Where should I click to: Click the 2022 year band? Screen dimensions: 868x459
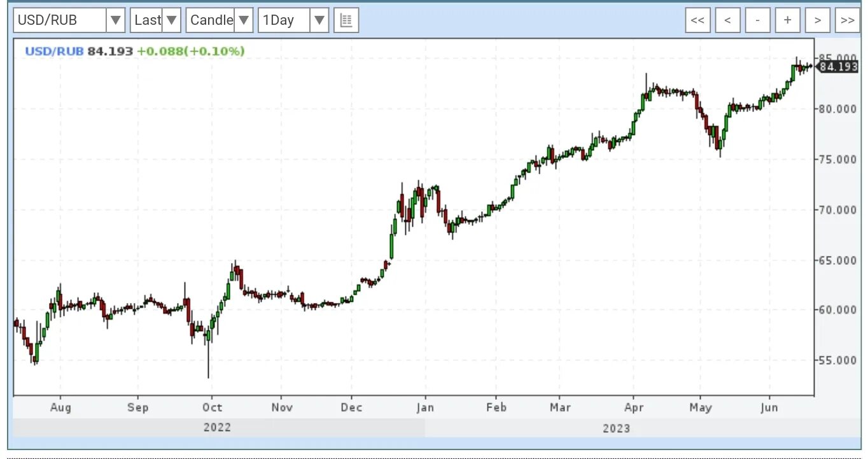pyautogui.click(x=218, y=428)
